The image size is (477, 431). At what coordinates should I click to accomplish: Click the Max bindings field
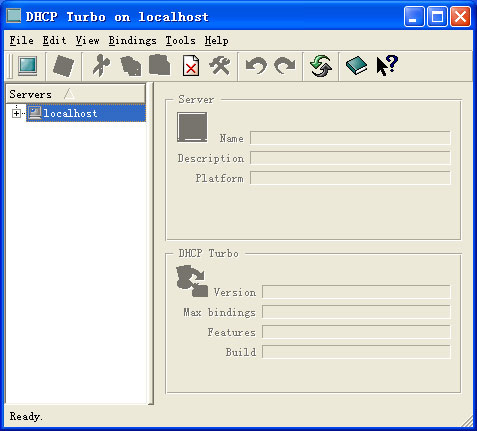(x=356, y=312)
